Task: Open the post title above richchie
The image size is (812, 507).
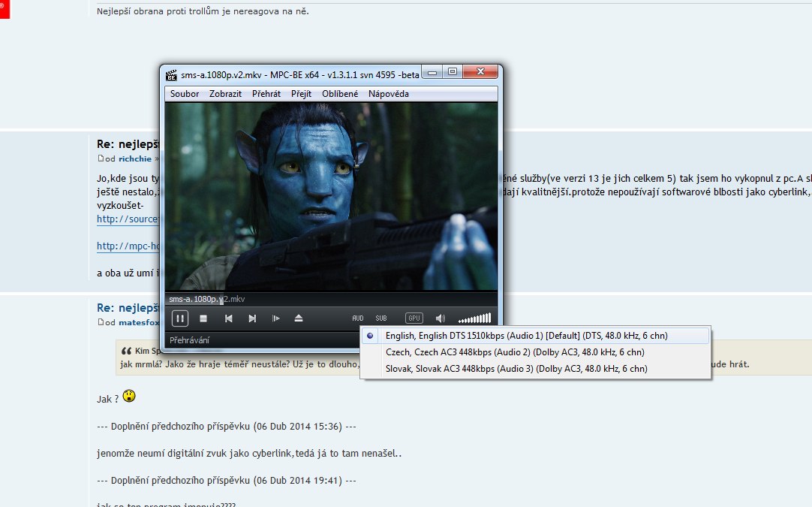Action: (x=128, y=144)
